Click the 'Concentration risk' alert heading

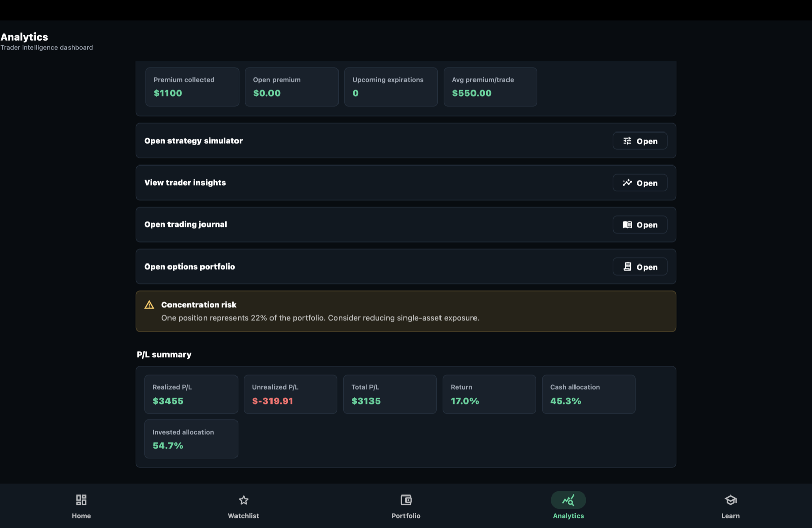pos(199,305)
